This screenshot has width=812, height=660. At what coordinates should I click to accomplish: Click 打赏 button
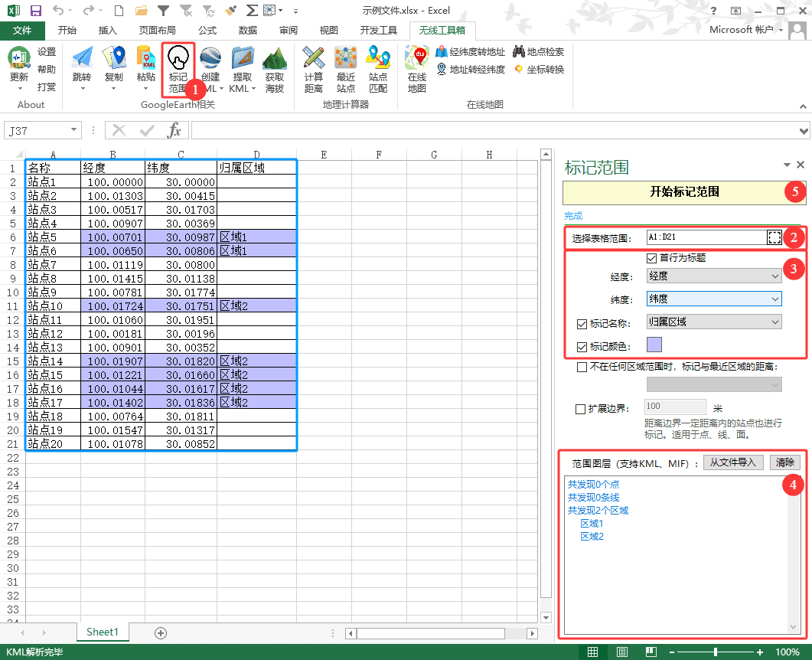pos(47,87)
